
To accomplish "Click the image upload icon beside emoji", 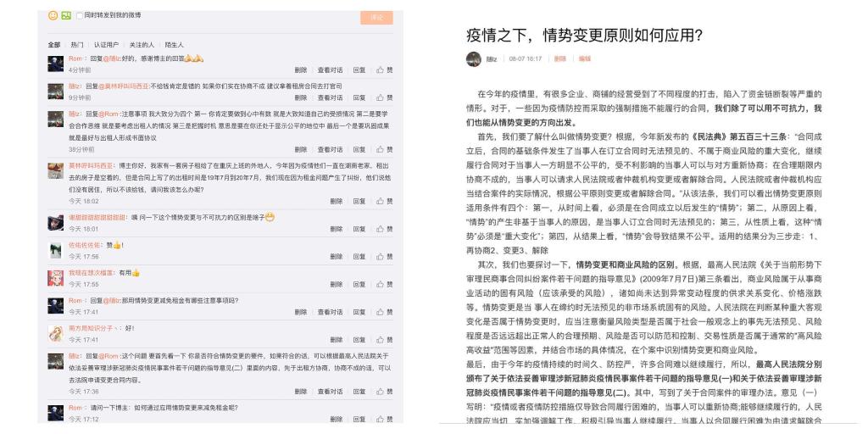I will click(65, 17).
